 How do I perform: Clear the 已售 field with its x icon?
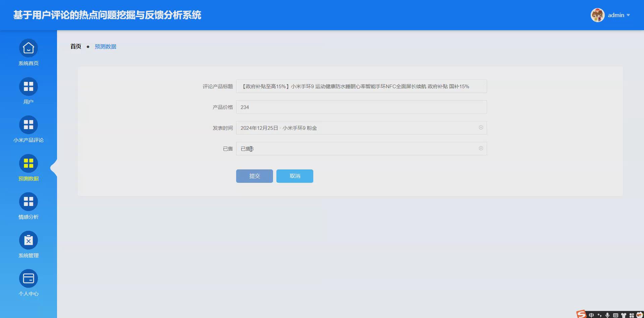click(x=481, y=148)
